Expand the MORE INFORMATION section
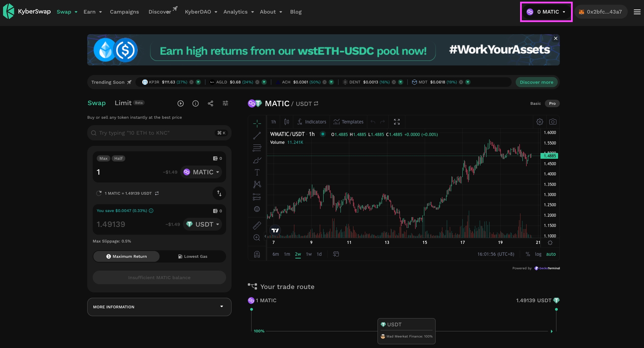 (x=159, y=307)
